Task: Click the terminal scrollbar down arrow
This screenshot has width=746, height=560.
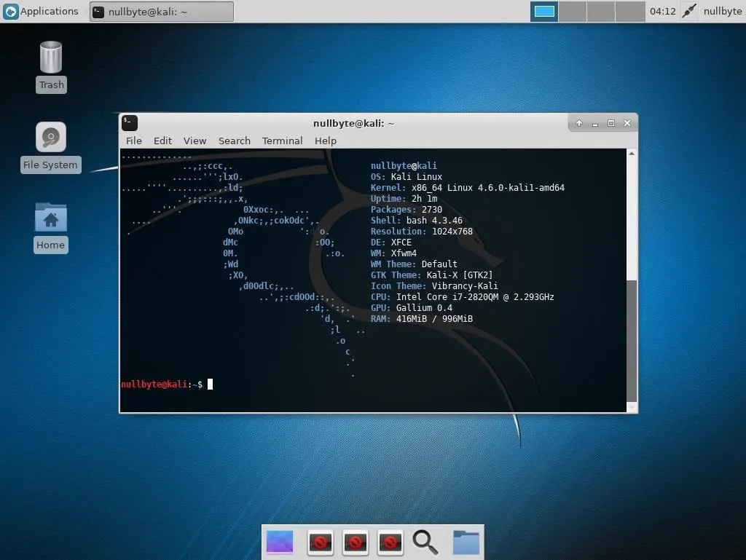Action: 632,407
